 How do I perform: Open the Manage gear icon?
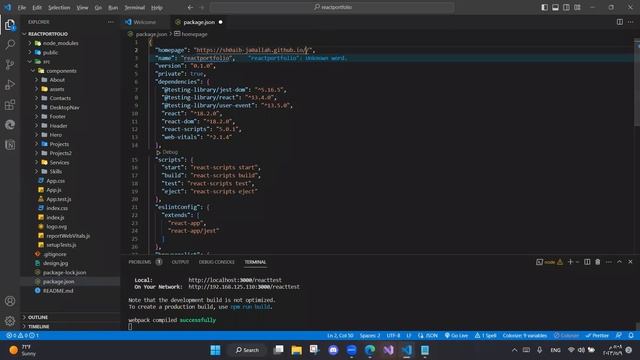[10, 321]
